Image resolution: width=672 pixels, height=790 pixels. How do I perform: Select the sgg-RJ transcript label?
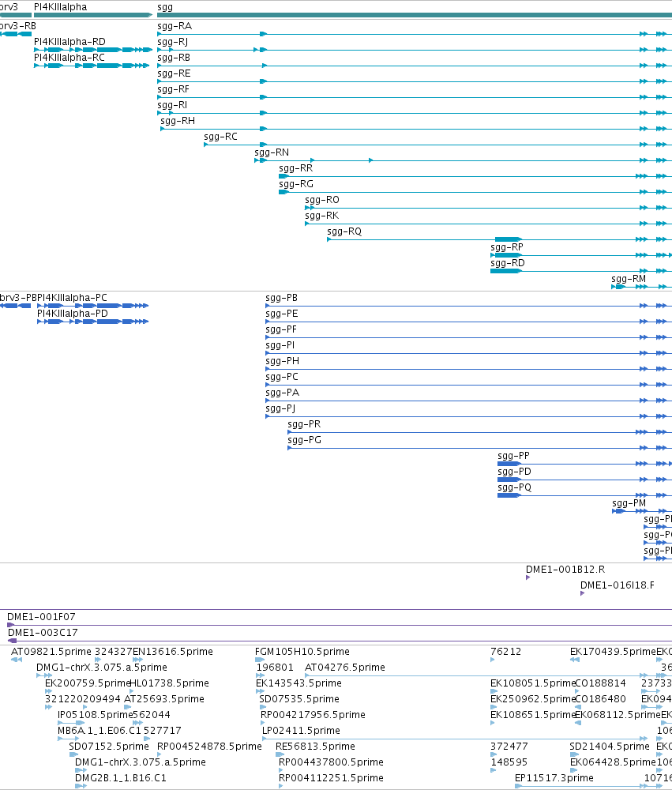(172, 42)
